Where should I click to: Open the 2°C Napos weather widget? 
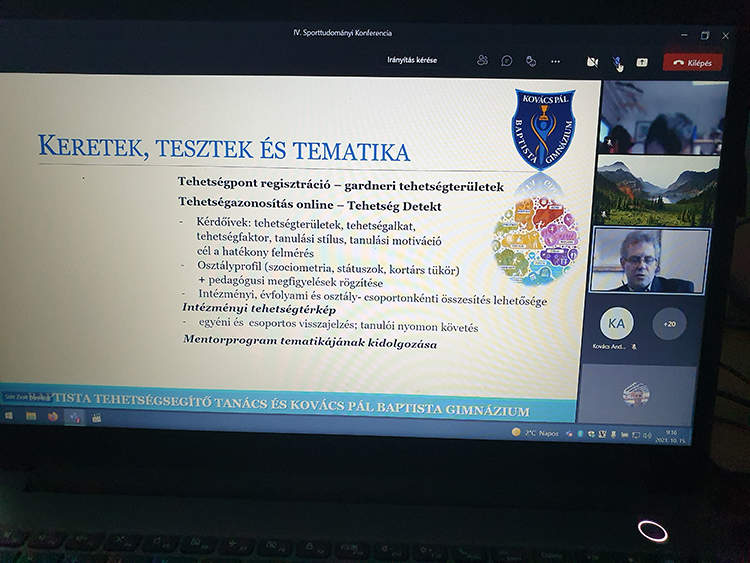[x=535, y=433]
